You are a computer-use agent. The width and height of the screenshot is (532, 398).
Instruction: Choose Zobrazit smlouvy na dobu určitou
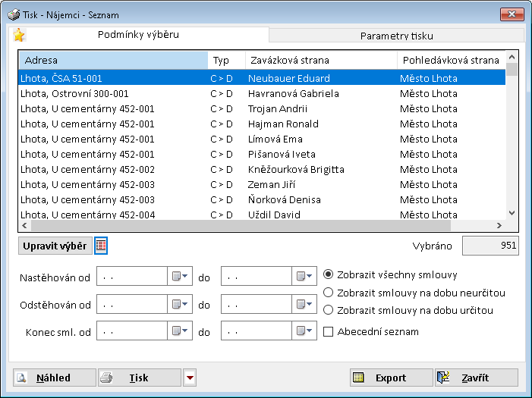coord(329,309)
